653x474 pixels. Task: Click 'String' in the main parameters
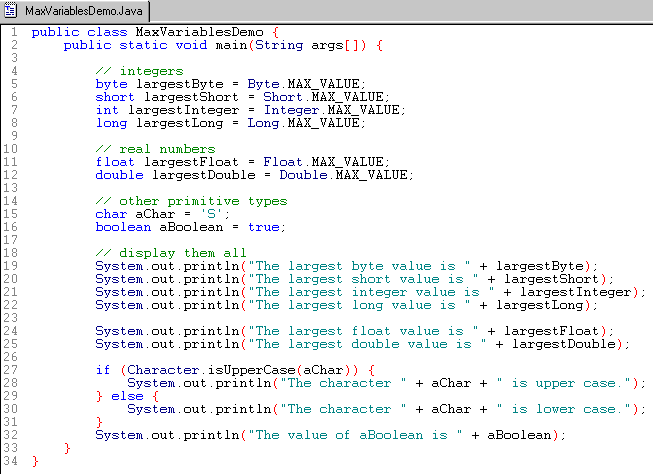coord(279,45)
